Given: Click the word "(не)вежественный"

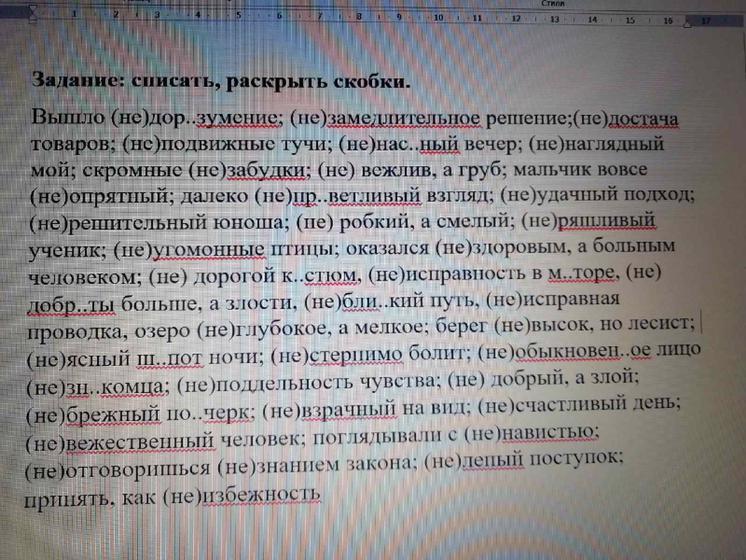Looking at the screenshot, I should [x=119, y=443].
